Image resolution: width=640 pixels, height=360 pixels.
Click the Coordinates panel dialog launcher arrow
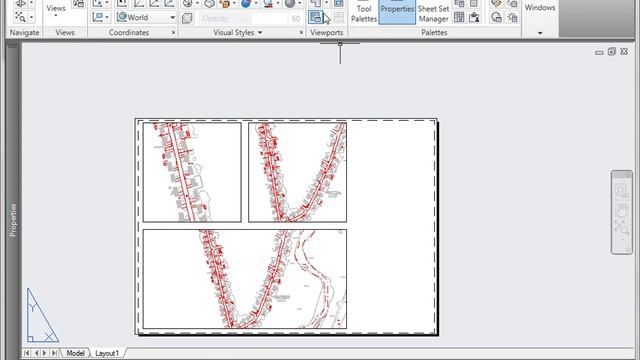pyautogui.click(x=173, y=32)
